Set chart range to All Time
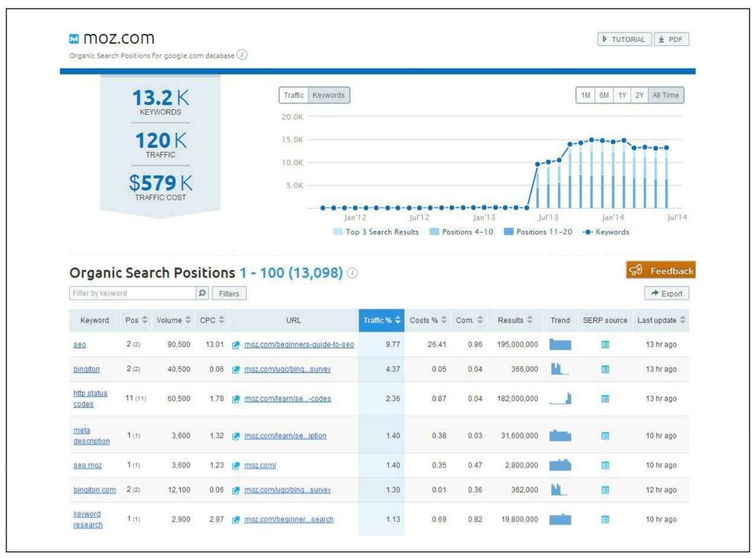The height and width of the screenshot is (558, 756). click(666, 95)
